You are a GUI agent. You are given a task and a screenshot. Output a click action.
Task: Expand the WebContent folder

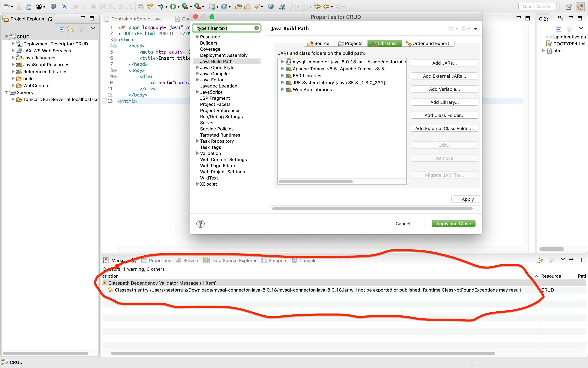pos(13,85)
